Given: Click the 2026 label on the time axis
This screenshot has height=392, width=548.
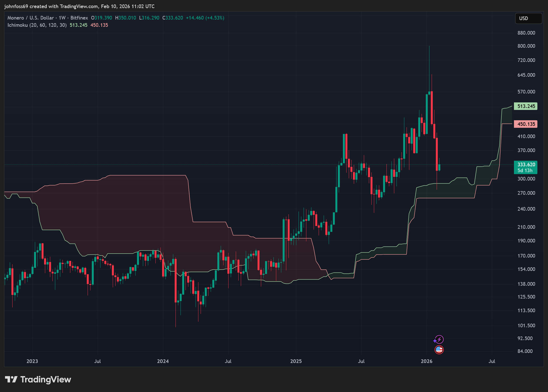Looking at the screenshot, I should (x=426, y=361).
